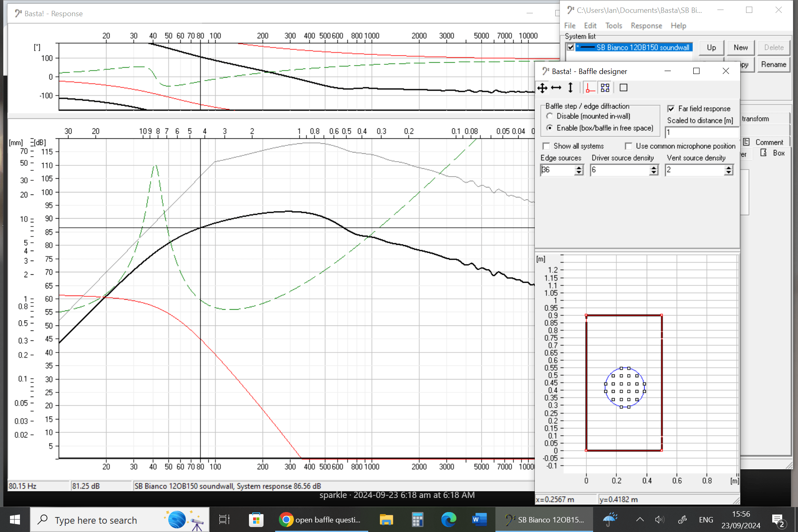798x532 pixels.
Task: Open the Edit menu
Action: click(x=590, y=26)
